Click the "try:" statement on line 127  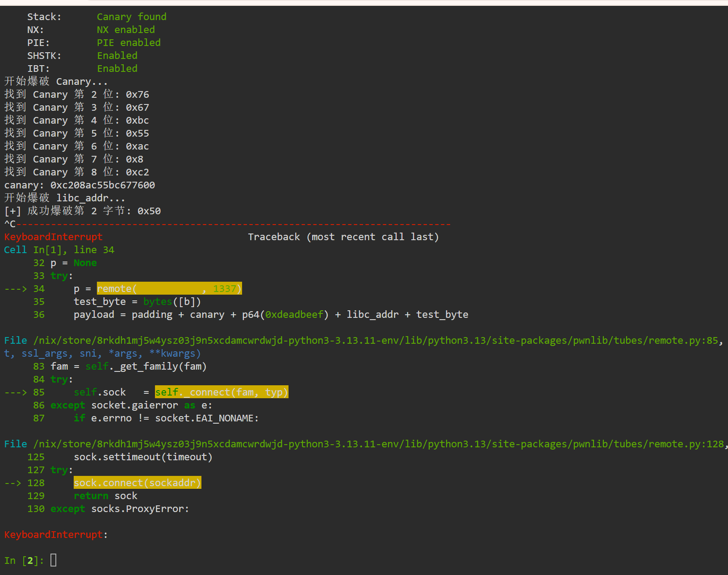coord(62,470)
